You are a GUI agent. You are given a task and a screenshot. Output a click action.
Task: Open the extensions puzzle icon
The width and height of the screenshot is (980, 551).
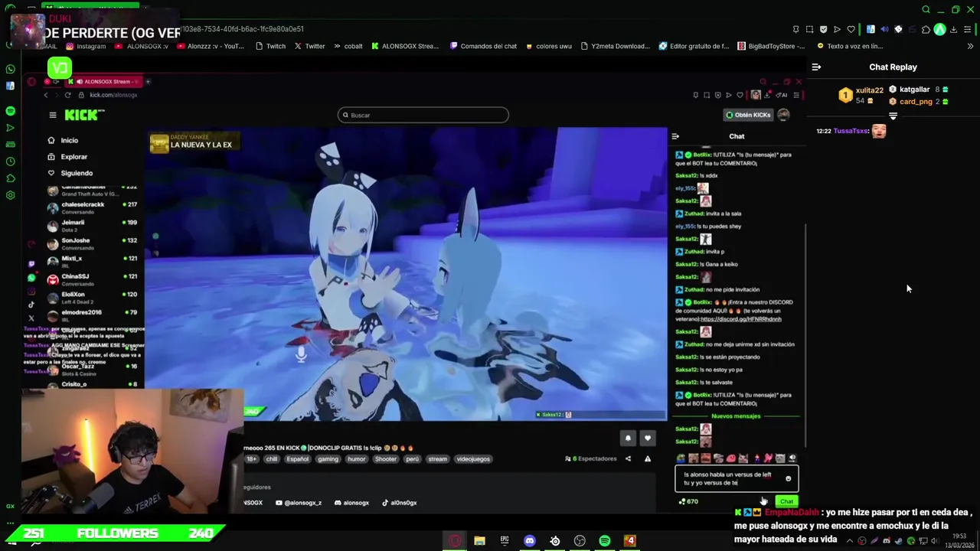pyautogui.click(x=926, y=29)
